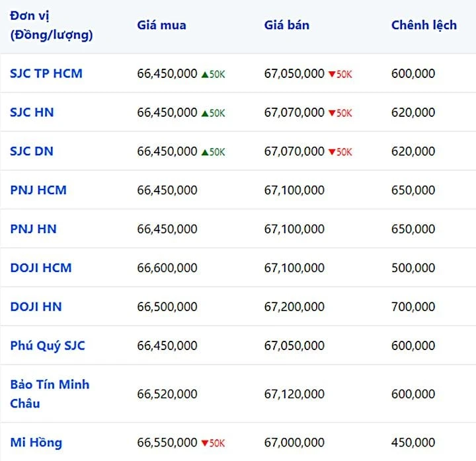This screenshot has width=476, height=461.
Task: Select the Mi Hồng unit name
Action: click(x=36, y=443)
